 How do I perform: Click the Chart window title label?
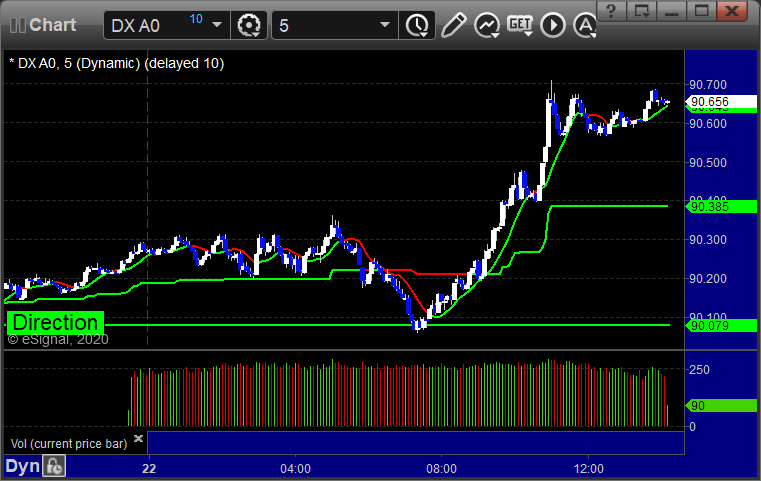coord(52,25)
